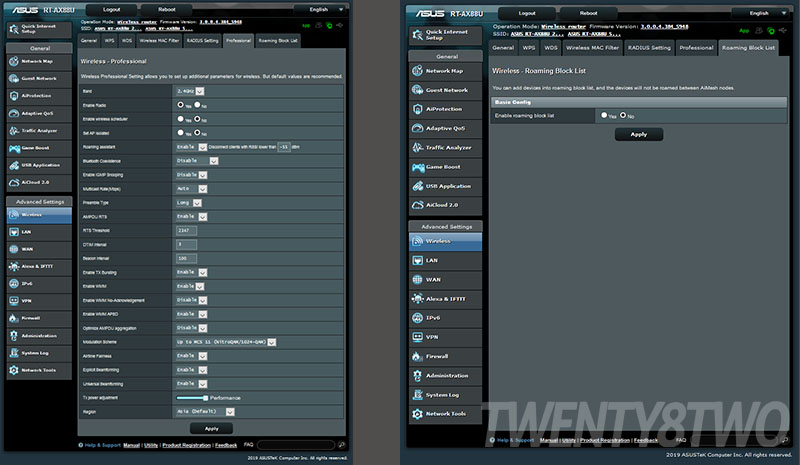The width and height of the screenshot is (800, 465).
Task: Open Adaptive QoS in the left router panel
Action: pos(39,113)
